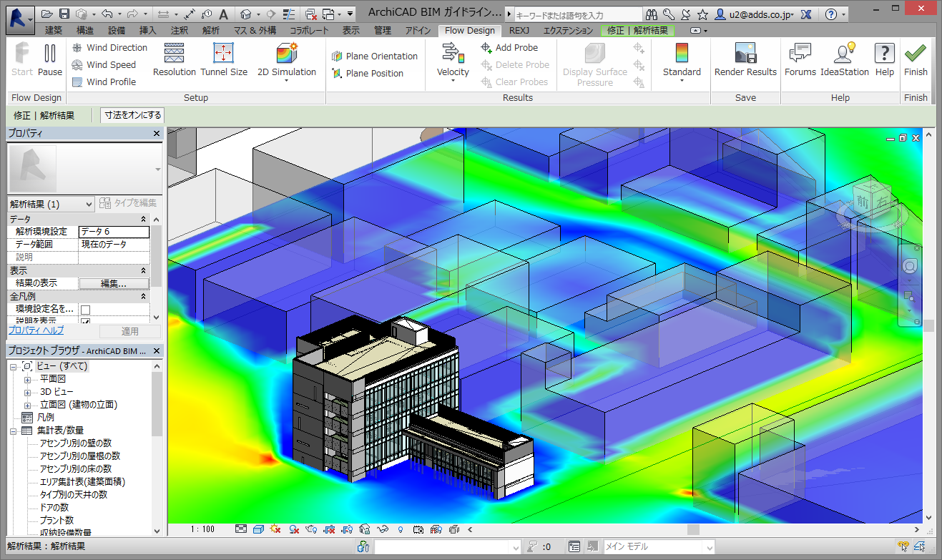Click detail level icon in view control bar
The width and height of the screenshot is (942, 560).
click(x=241, y=529)
